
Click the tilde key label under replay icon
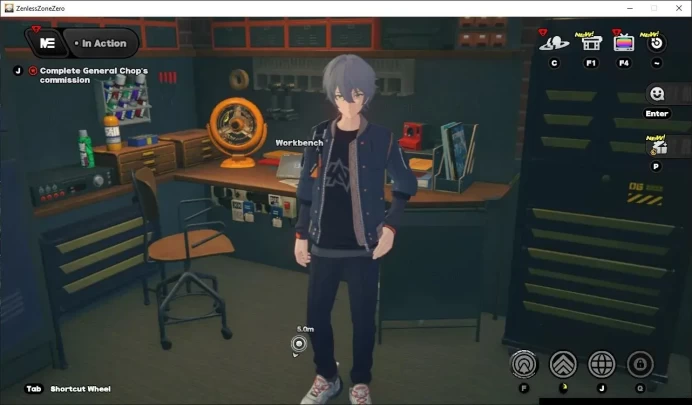coord(657,64)
